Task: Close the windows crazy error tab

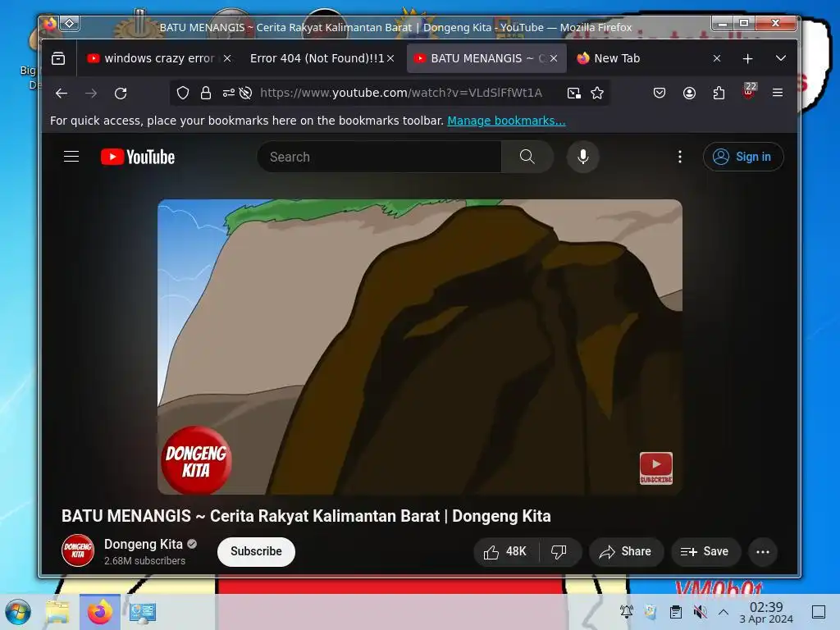Action: pyautogui.click(x=227, y=58)
